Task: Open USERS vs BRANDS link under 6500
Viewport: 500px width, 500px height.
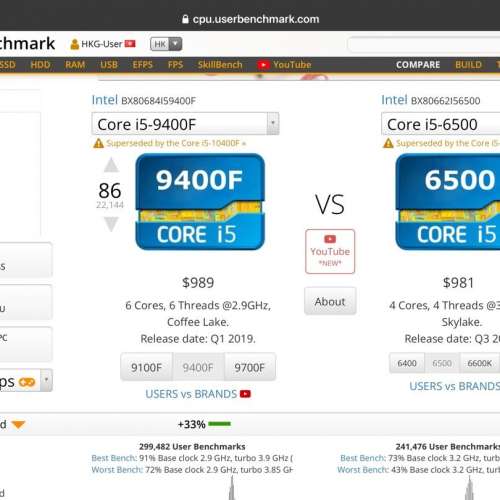Action: click(x=455, y=386)
